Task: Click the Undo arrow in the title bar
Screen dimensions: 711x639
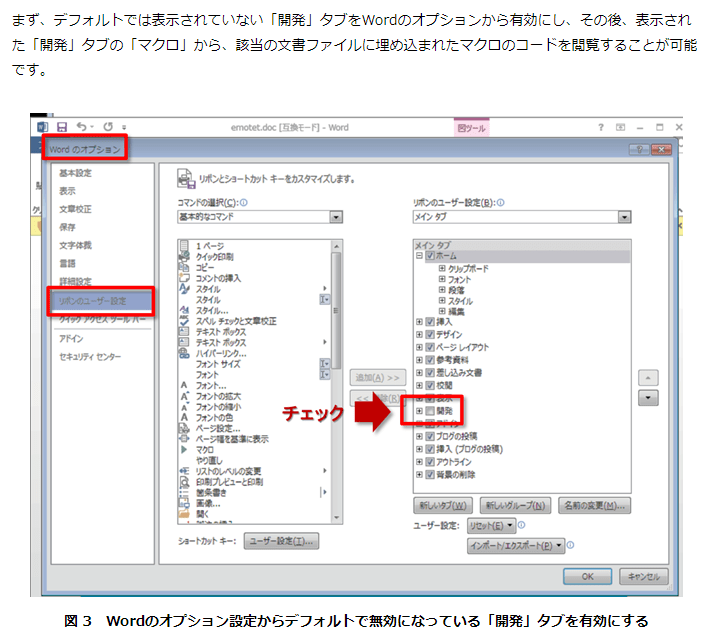Action: pyautogui.click(x=81, y=128)
